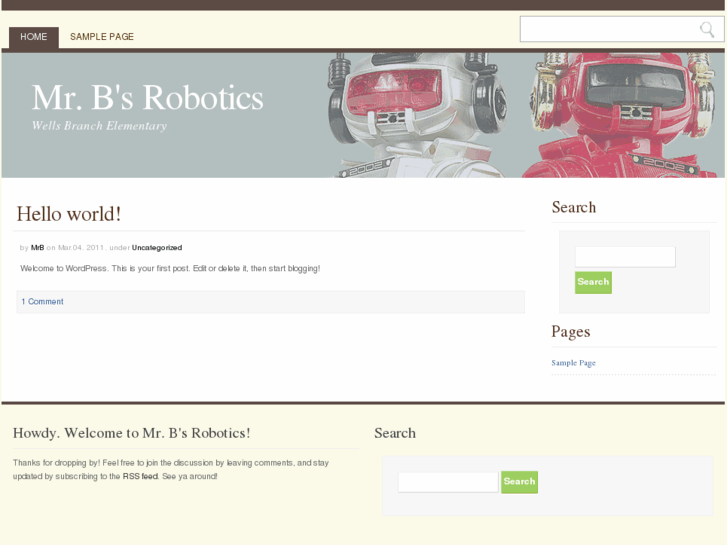Focus the footer Search input field
This screenshot has width=727, height=545.
(x=448, y=482)
